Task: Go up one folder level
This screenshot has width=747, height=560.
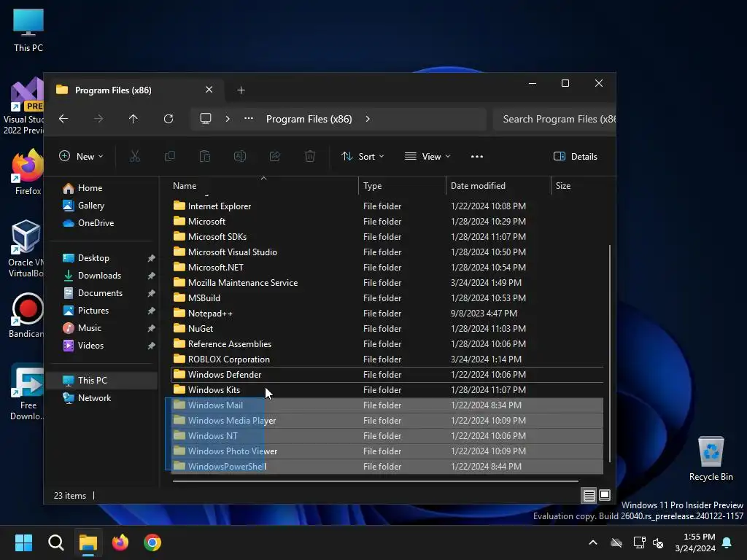Action: (133, 119)
